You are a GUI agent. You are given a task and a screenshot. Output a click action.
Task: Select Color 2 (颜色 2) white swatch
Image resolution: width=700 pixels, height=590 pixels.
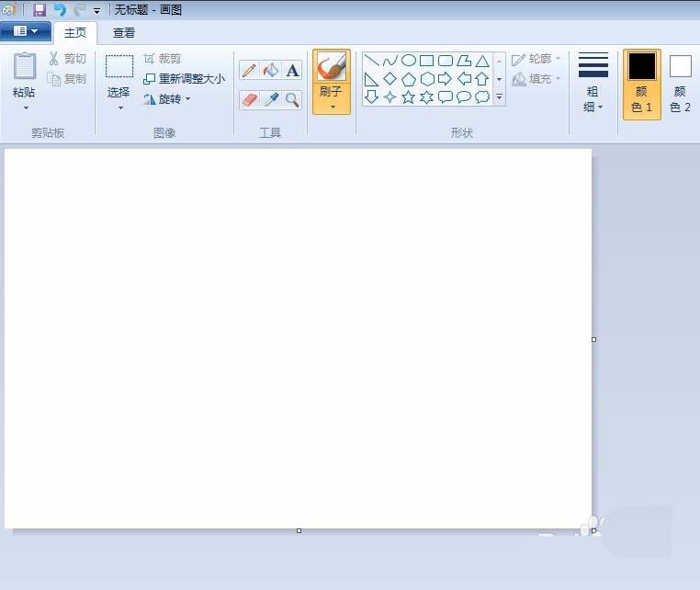click(x=681, y=66)
